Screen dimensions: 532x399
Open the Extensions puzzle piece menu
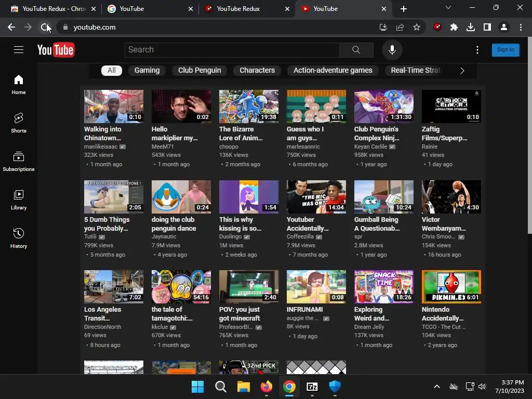[454, 27]
